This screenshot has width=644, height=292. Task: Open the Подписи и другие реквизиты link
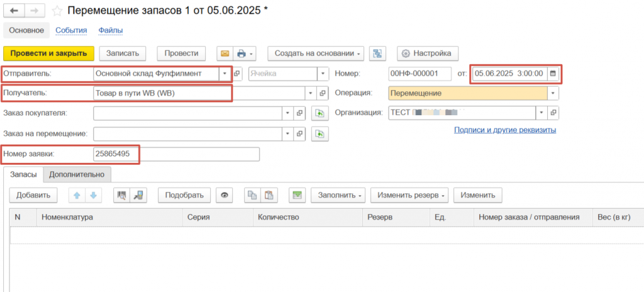point(504,130)
